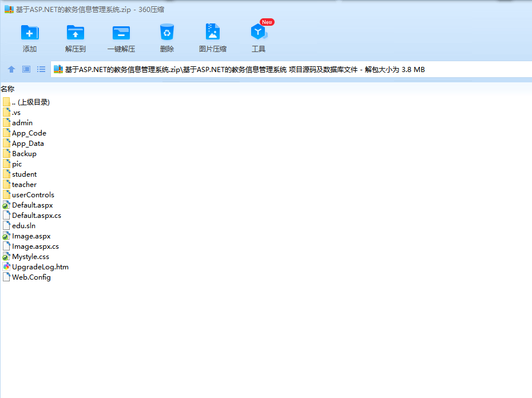Click the address path input field
The height and width of the screenshot is (398, 532).
click(x=291, y=69)
